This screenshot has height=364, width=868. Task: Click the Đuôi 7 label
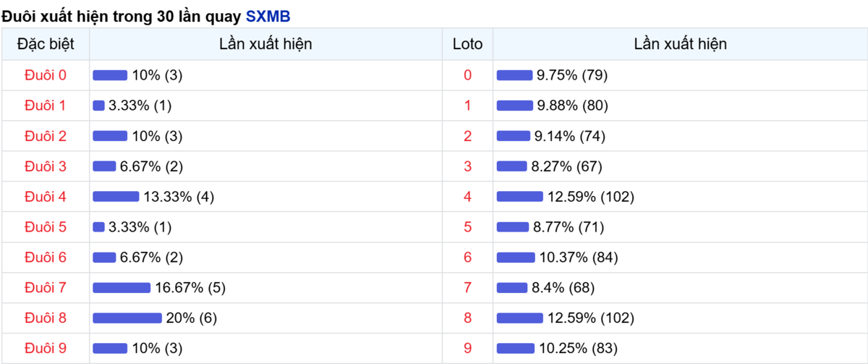(45, 288)
